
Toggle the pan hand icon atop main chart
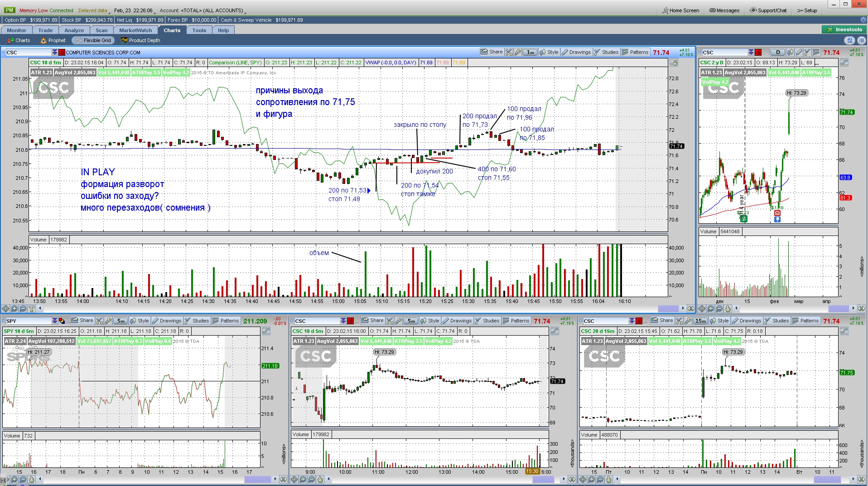[x=674, y=63]
